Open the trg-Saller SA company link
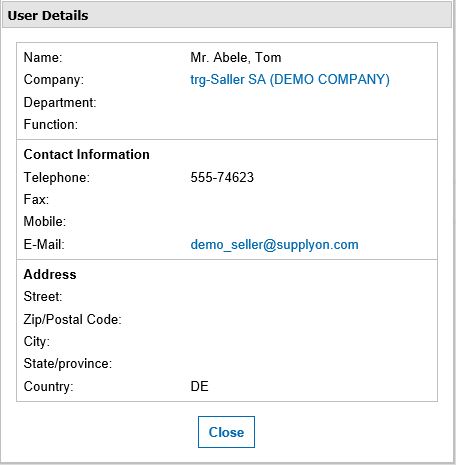The width and height of the screenshot is (456, 465). pos(290,80)
